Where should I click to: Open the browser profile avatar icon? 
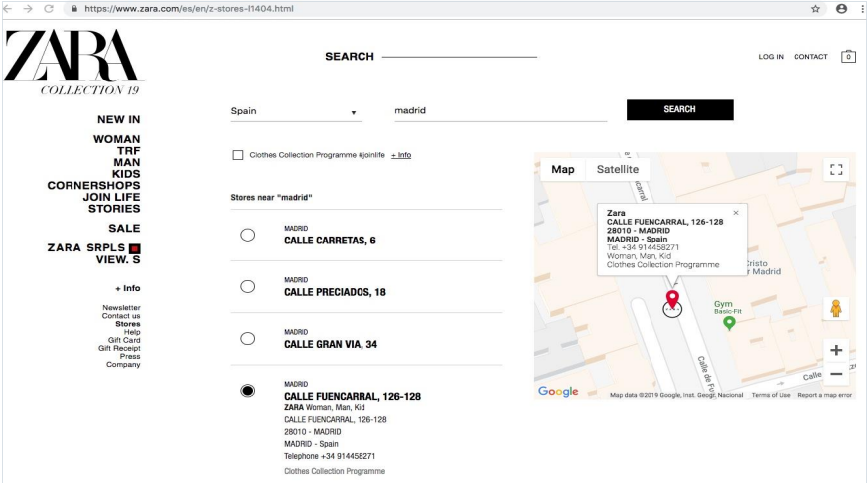[841, 9]
